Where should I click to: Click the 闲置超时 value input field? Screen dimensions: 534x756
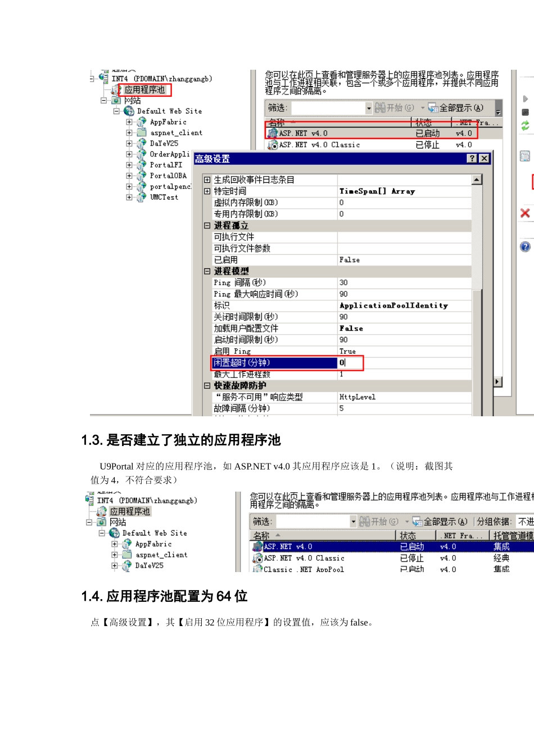(350, 363)
